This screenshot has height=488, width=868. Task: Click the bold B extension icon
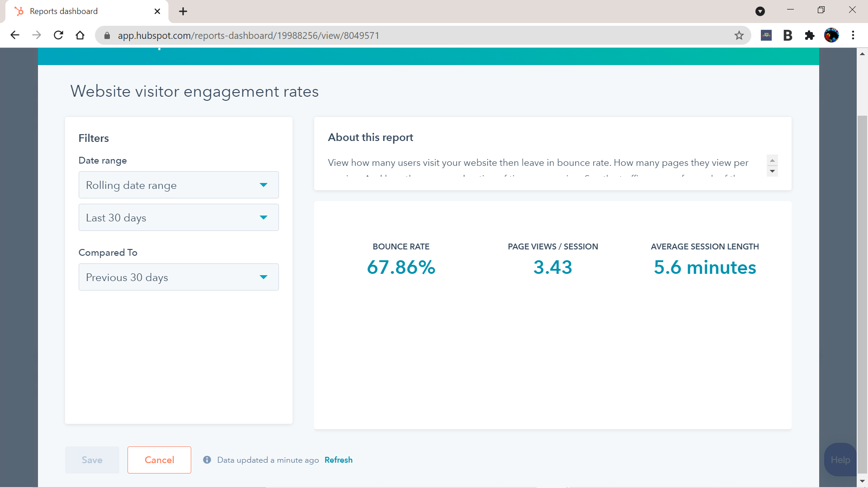788,35
